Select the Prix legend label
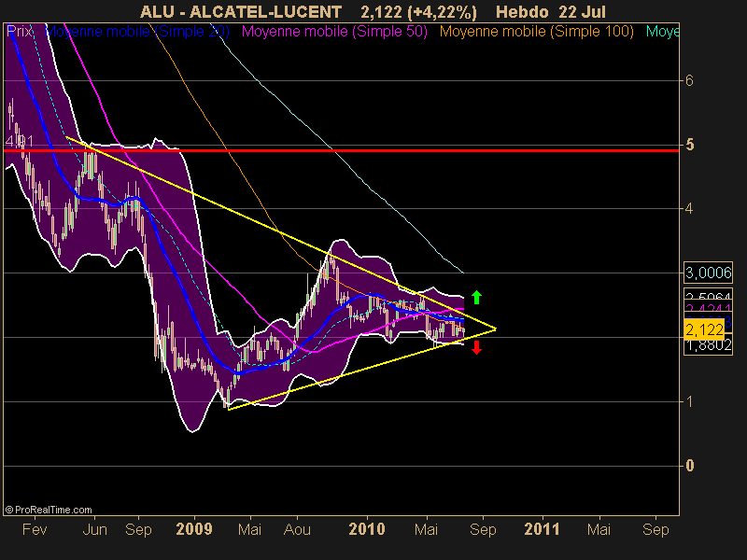The height and width of the screenshot is (560, 747). (19, 32)
